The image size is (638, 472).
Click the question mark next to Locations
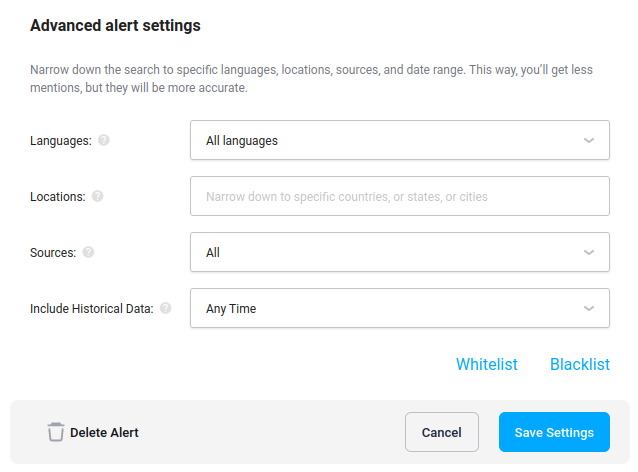(97, 196)
